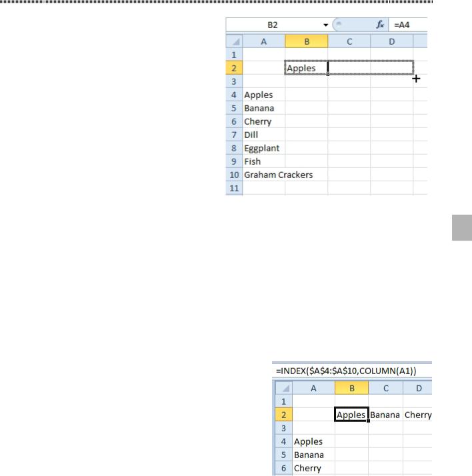The image size is (472, 476).
Task: Select highlighted column B header in INDEX sheet
Action: 352,388
